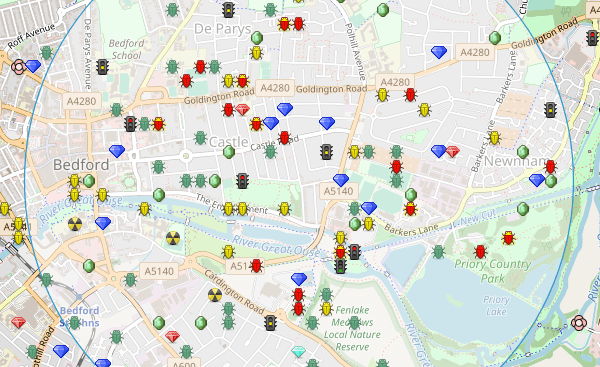
Task: Select the blue diamond left of upper-right A4280
Action: 439,52
